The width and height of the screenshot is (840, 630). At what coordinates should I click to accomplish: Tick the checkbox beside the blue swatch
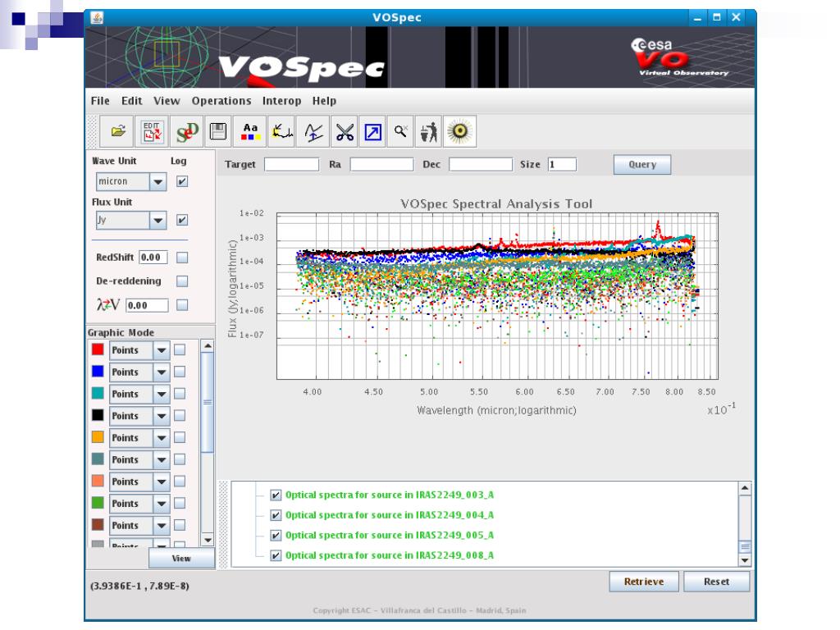pos(180,372)
